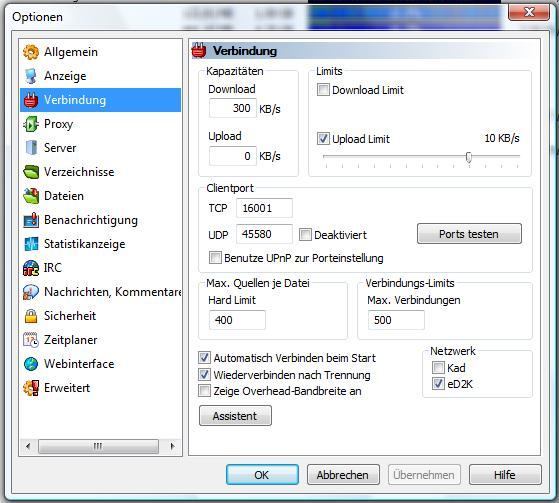Image resolution: width=559 pixels, height=503 pixels.
Task: Click the Download capacity field
Action: [233, 108]
